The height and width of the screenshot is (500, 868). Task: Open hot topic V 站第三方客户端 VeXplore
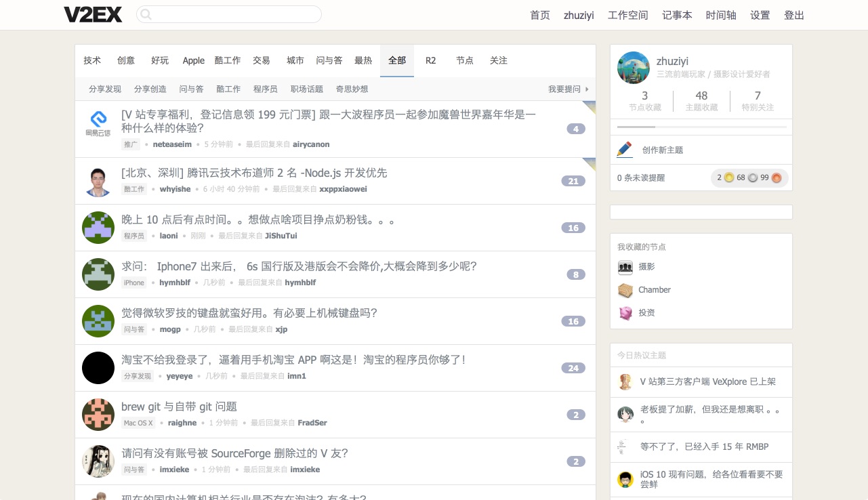(708, 381)
